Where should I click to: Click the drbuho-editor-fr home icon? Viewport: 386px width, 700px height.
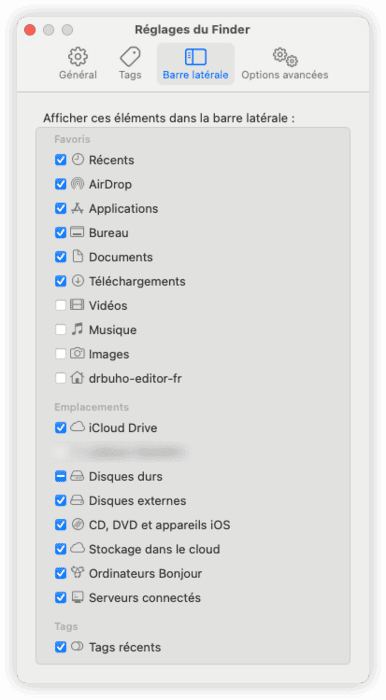click(78, 378)
